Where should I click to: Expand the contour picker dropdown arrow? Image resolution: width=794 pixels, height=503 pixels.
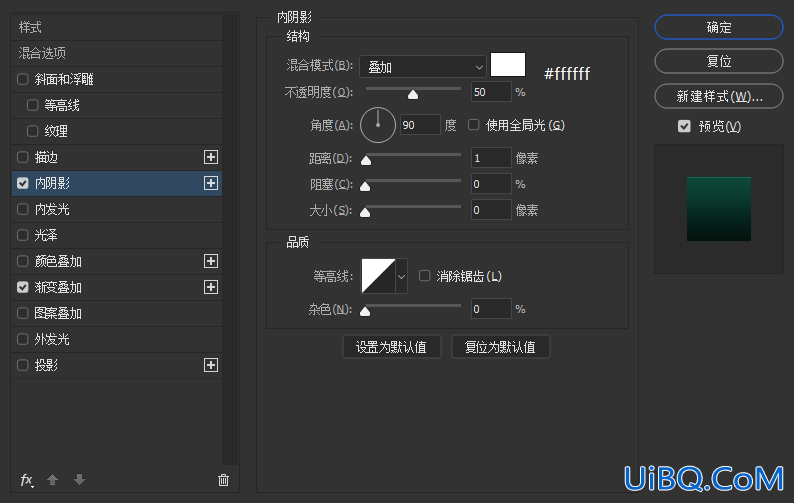point(402,277)
